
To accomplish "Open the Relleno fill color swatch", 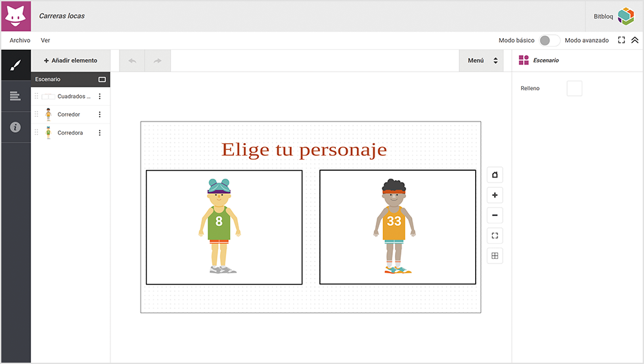I will (x=574, y=88).
